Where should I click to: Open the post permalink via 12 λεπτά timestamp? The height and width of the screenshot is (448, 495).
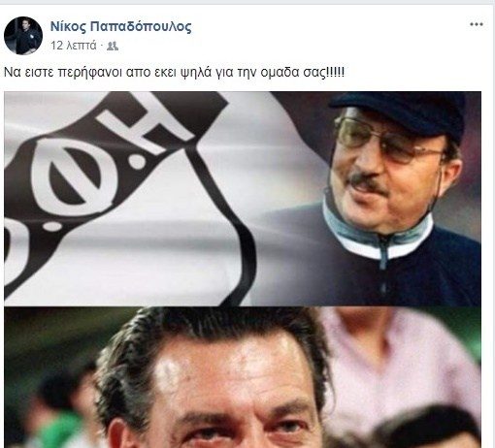point(74,46)
